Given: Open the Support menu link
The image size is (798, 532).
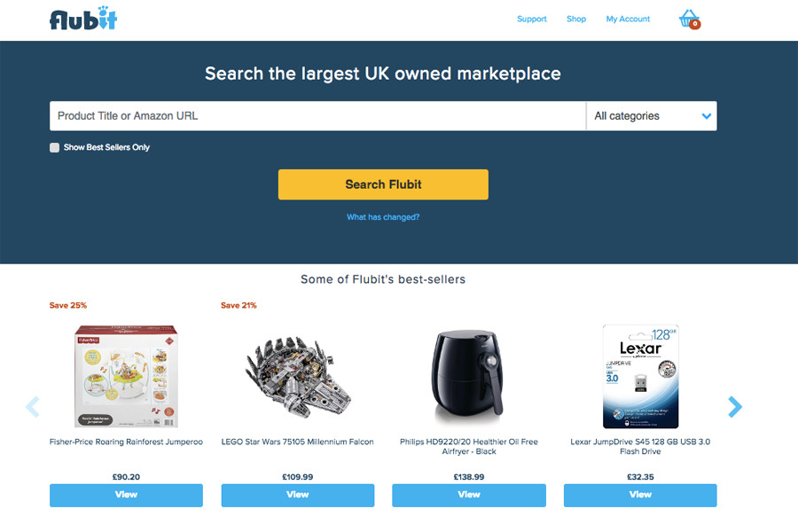Looking at the screenshot, I should tap(532, 19).
